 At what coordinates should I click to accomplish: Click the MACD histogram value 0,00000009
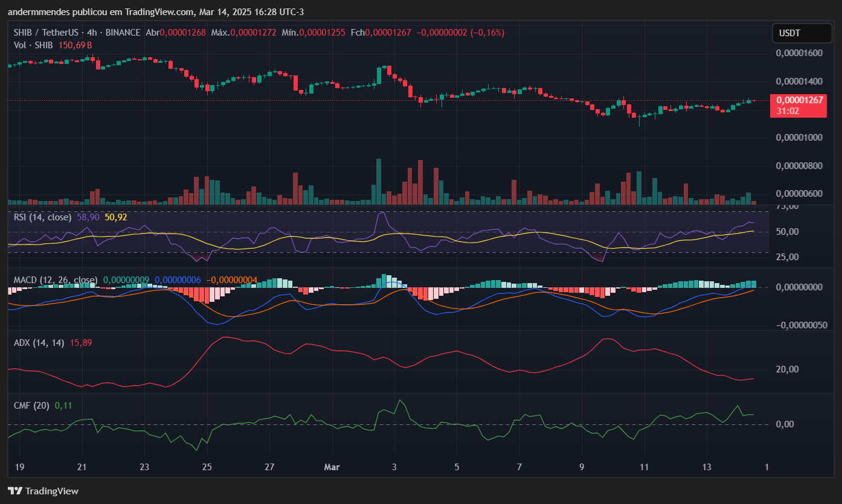pyautogui.click(x=126, y=280)
